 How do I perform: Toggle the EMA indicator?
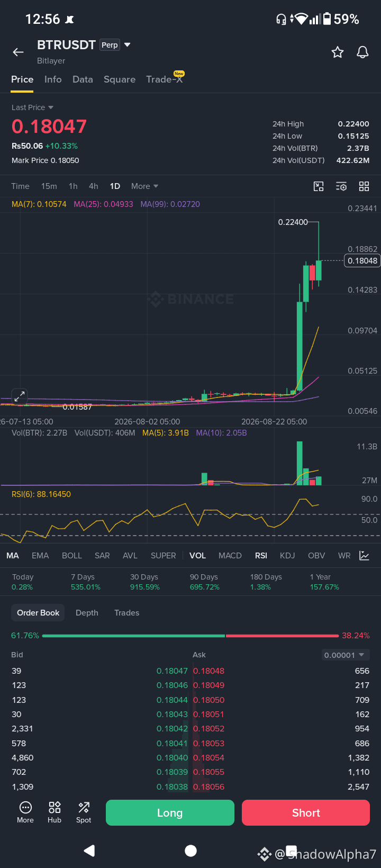pos(40,556)
